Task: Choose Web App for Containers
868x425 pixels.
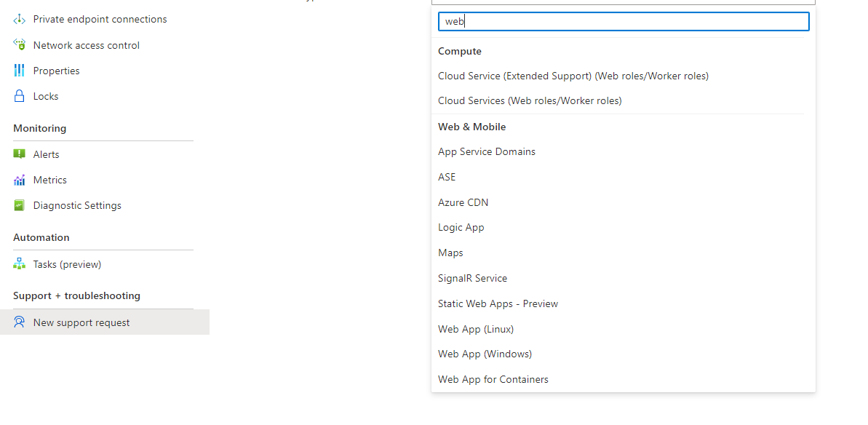Action: click(493, 379)
